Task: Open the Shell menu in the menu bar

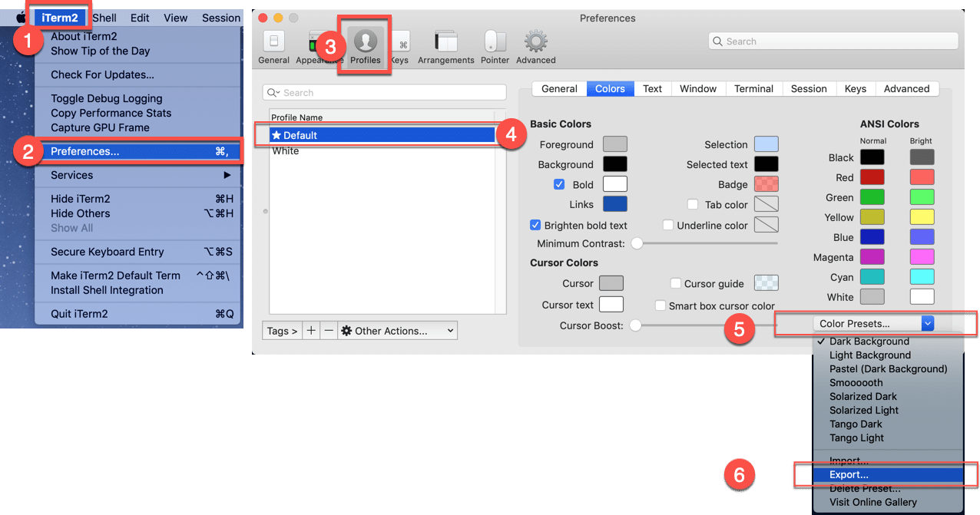Action: pyautogui.click(x=104, y=17)
